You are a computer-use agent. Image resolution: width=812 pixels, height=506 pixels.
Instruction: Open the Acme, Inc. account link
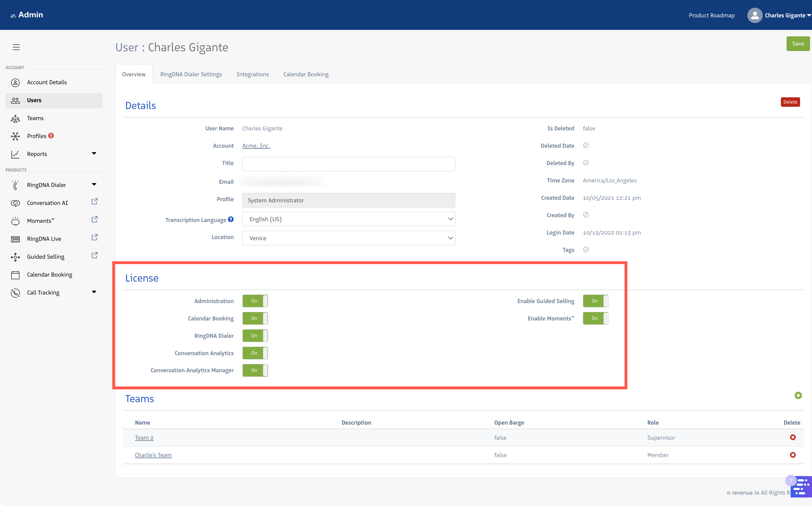click(x=256, y=146)
